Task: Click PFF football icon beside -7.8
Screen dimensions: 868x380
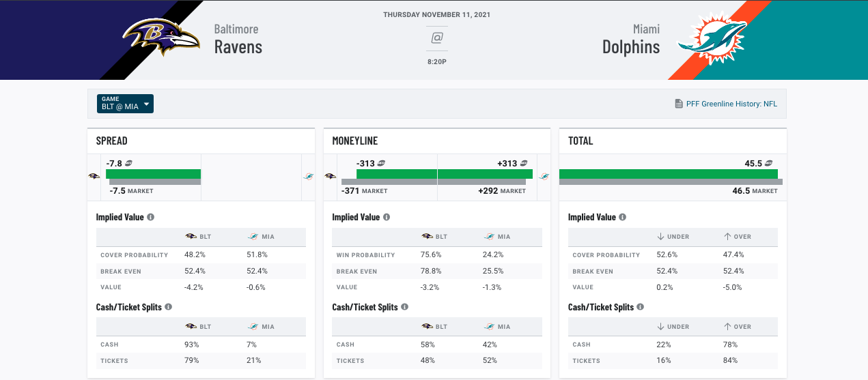Action: coord(128,163)
